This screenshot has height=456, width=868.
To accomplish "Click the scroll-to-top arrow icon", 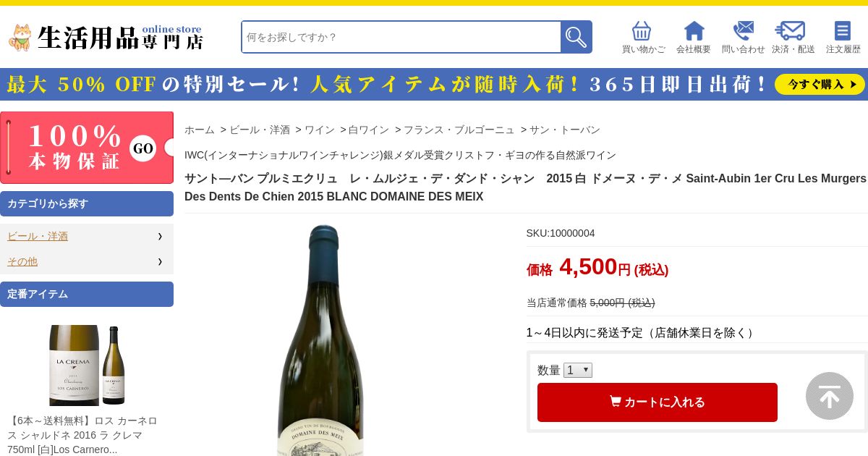I will click(x=830, y=396).
